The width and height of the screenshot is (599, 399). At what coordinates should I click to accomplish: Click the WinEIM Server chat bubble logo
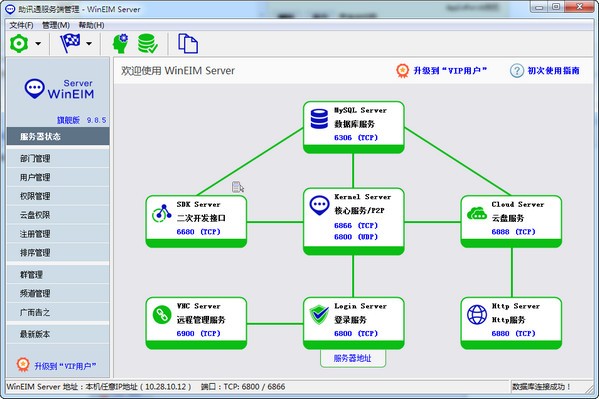coord(34,89)
